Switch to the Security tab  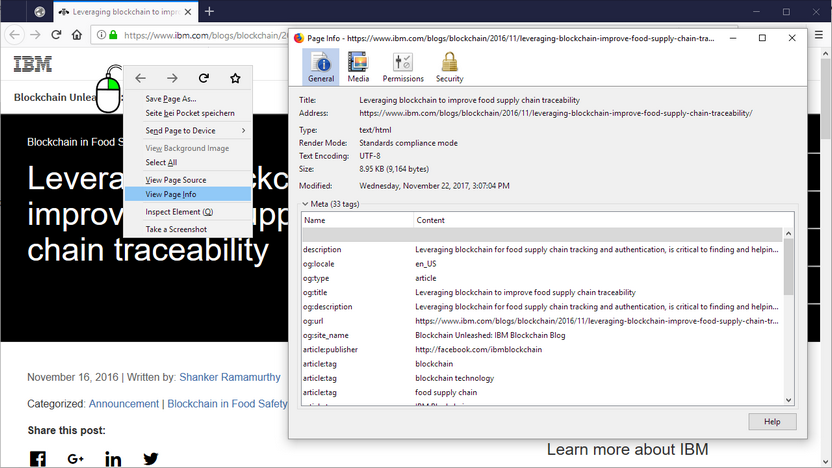pos(449,66)
